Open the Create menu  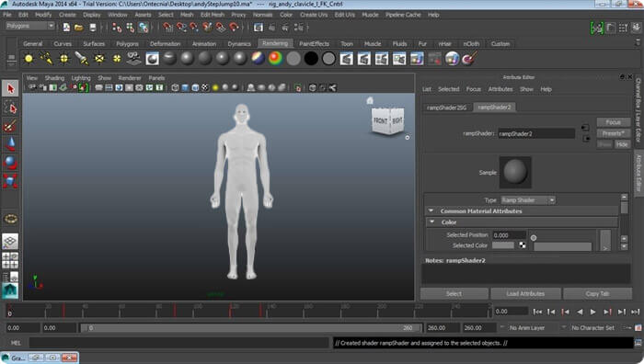[67, 15]
